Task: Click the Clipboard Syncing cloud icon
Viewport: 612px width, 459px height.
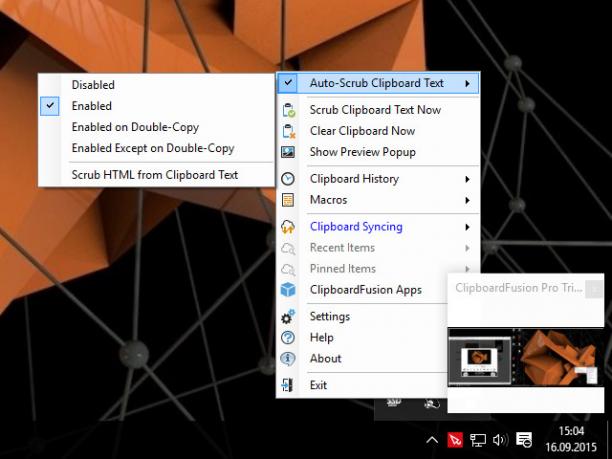Action: [288, 227]
